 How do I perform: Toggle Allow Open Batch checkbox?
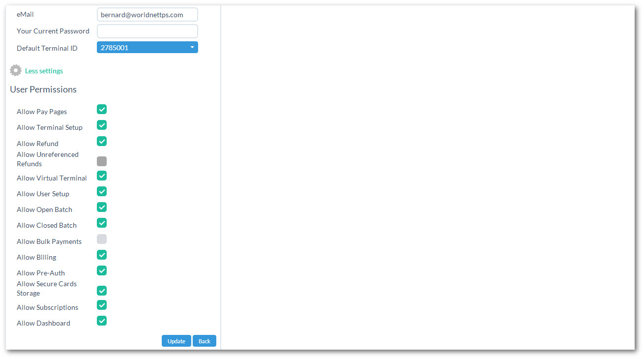[x=102, y=207]
